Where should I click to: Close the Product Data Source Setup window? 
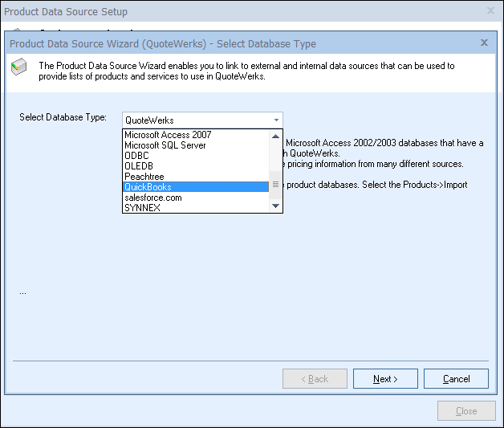(490, 11)
